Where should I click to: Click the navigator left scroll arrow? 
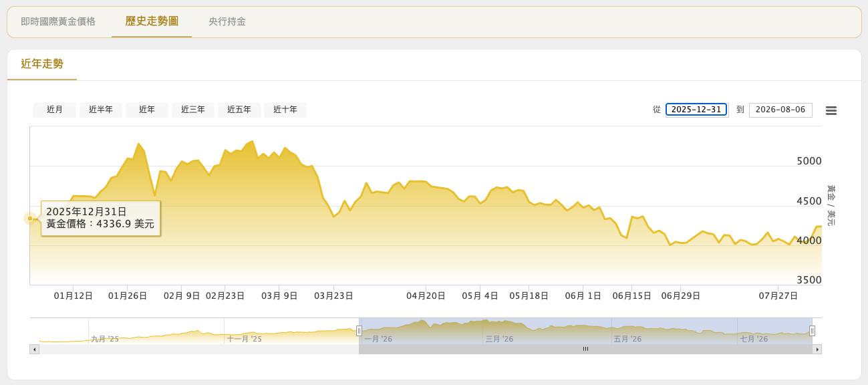(35, 349)
